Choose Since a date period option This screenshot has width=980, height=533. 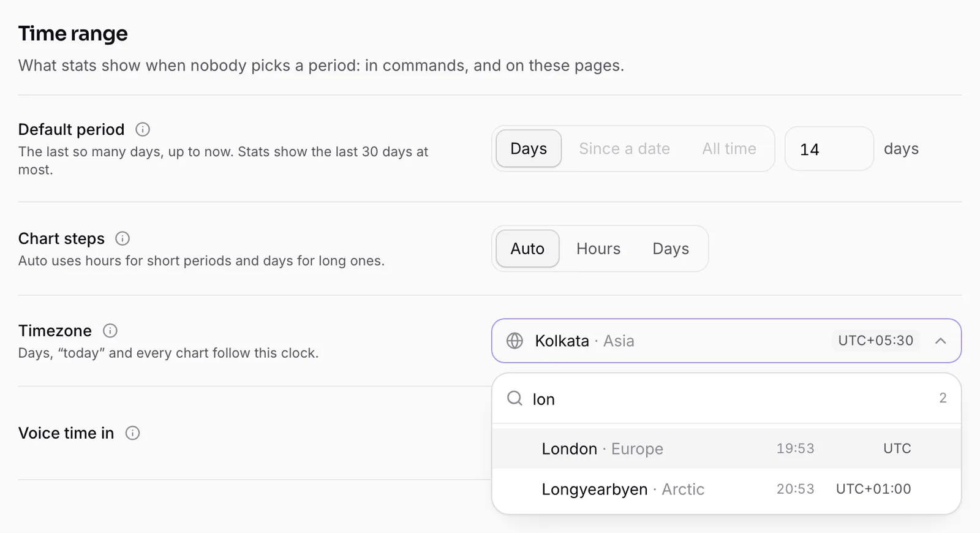(624, 148)
